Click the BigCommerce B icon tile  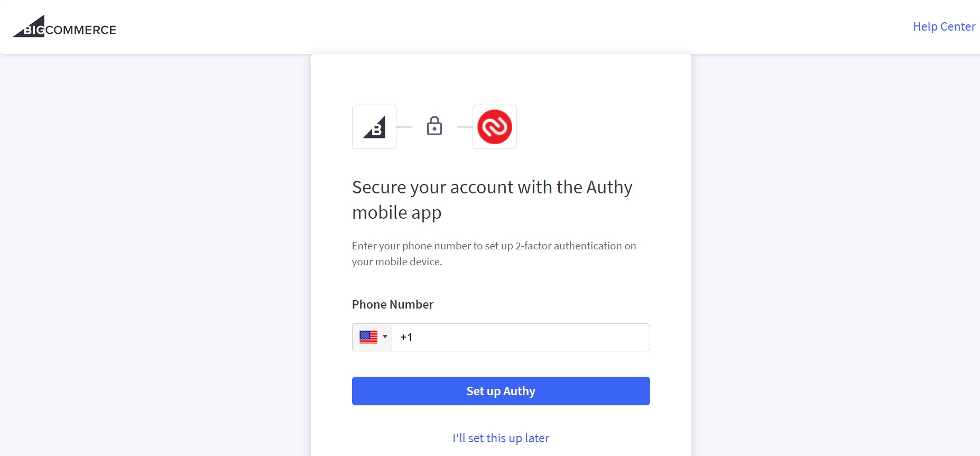(x=374, y=127)
